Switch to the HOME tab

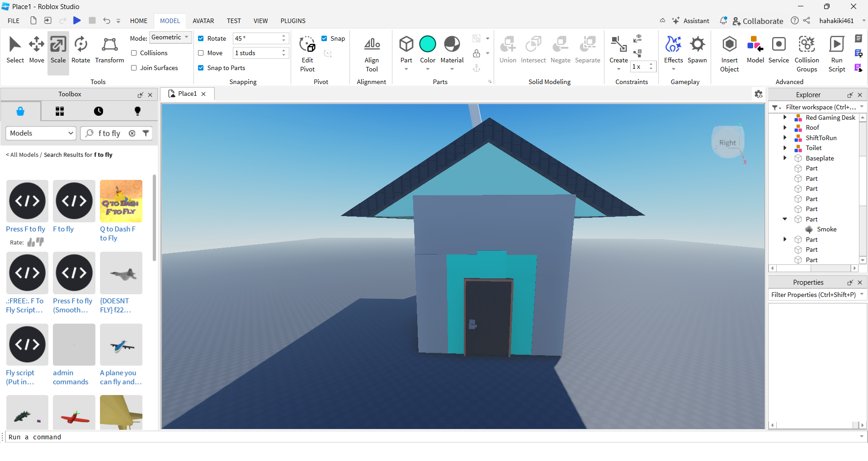click(x=139, y=21)
